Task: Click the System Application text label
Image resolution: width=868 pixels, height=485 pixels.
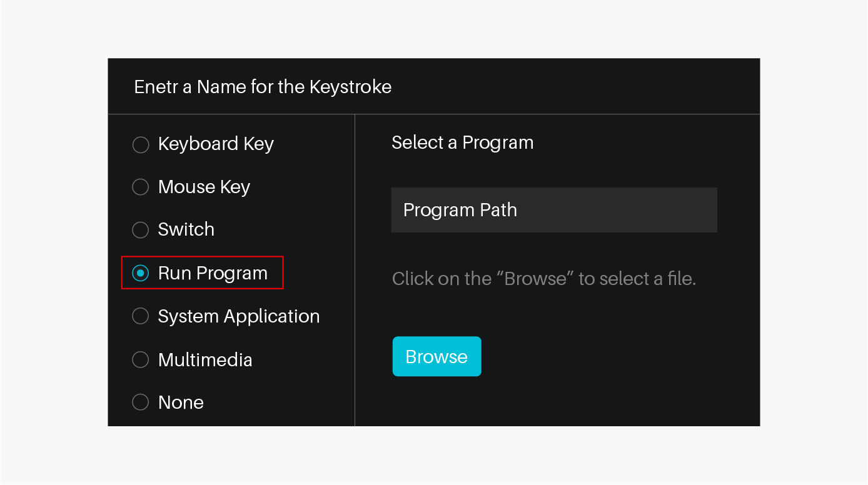Action: (x=239, y=316)
